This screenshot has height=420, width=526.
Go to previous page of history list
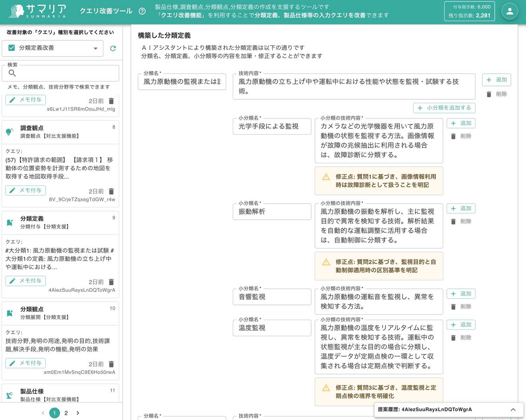(43, 413)
